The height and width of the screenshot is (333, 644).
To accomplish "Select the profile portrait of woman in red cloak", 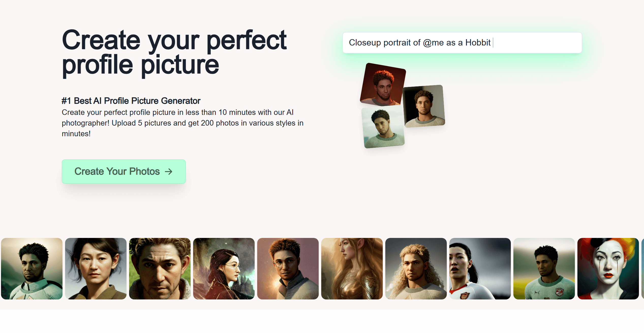I will pos(224,269).
